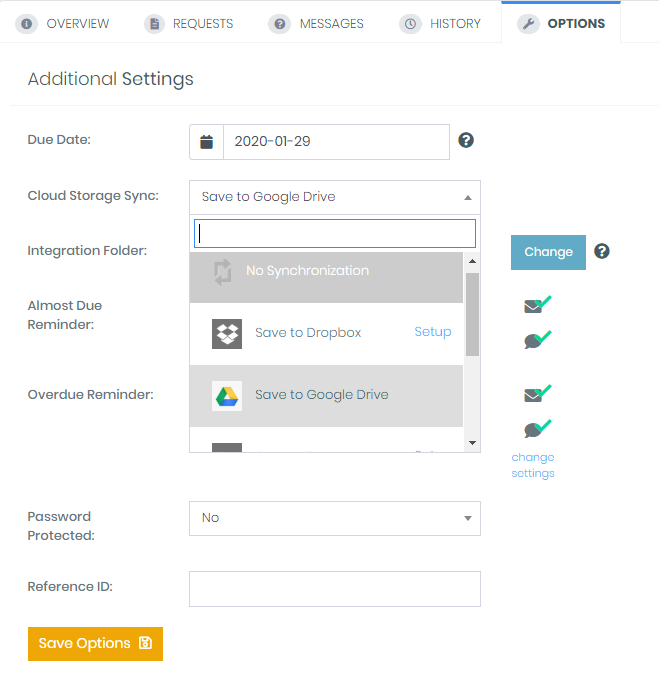The width and height of the screenshot is (659, 673).
Task: Click the floppy disk icon on Save Options
Action: (146, 643)
